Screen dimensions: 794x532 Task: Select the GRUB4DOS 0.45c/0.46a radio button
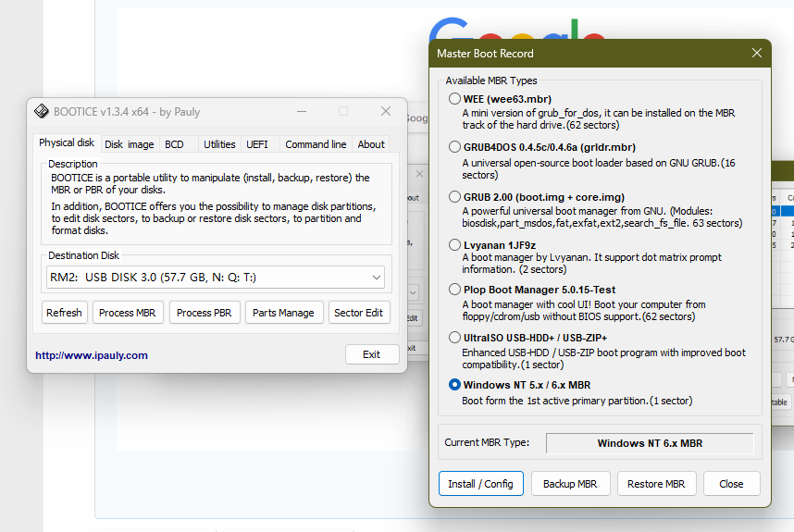pyautogui.click(x=454, y=147)
